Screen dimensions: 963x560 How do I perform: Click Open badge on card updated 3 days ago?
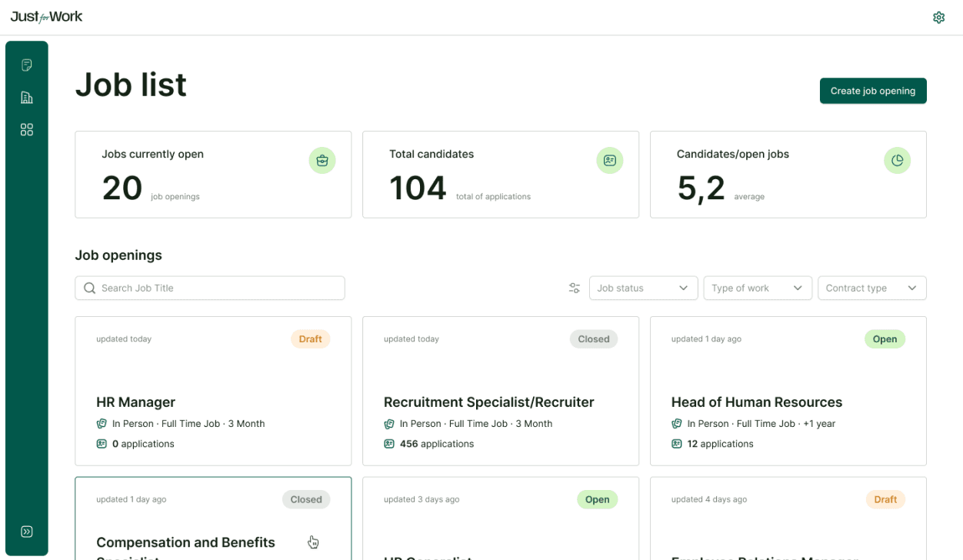click(x=597, y=500)
